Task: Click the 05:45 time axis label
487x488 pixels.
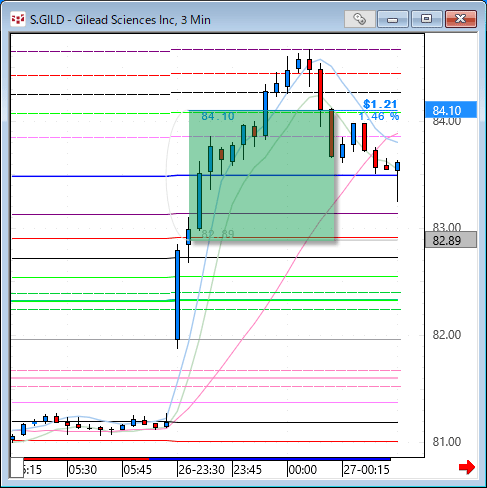Action: coord(137,470)
